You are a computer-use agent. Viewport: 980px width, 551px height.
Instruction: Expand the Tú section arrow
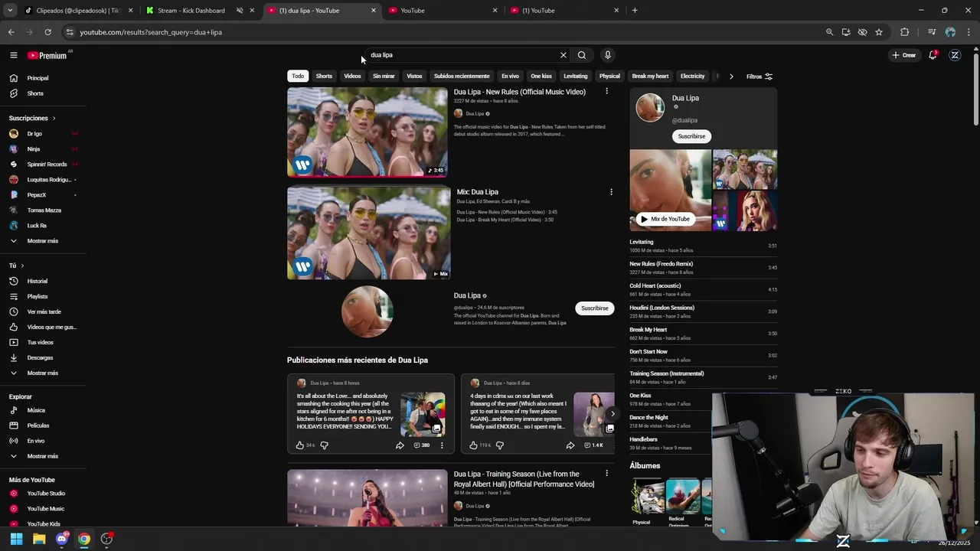[x=22, y=266]
